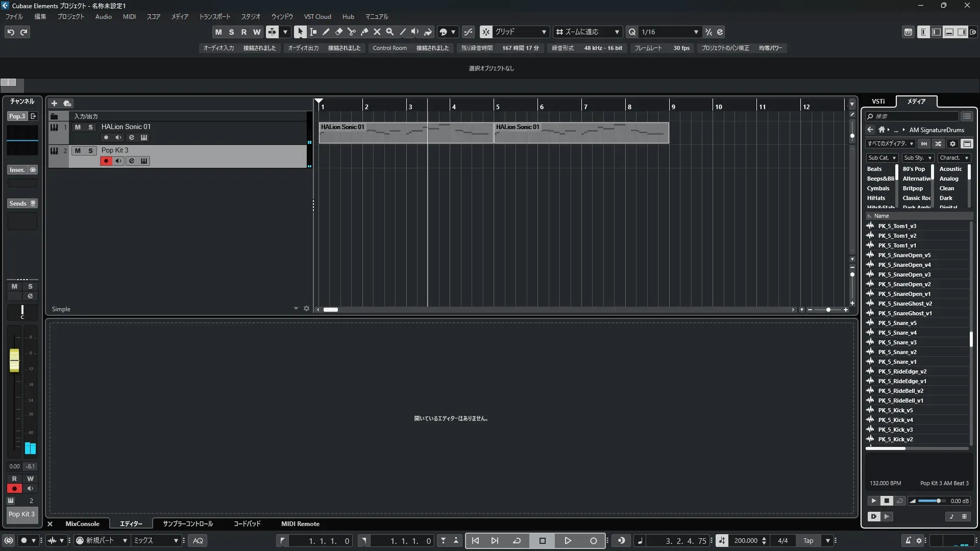Screen dimensions: 980x551
Task: Switch to the MixConsole tab
Action: (82, 523)
